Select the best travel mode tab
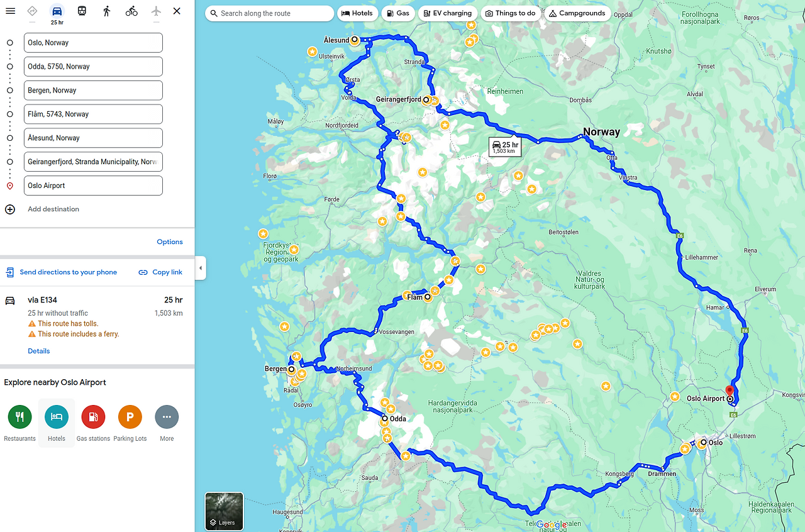 coord(32,11)
